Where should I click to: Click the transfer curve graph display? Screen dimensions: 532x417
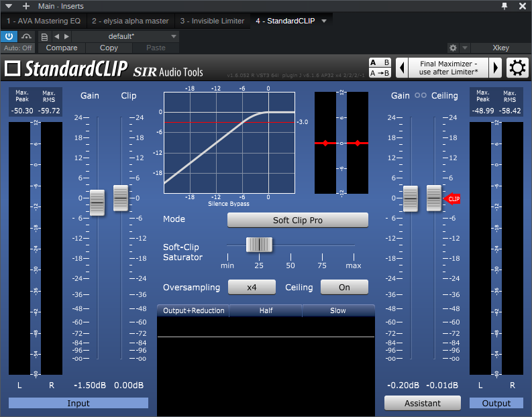(229, 142)
